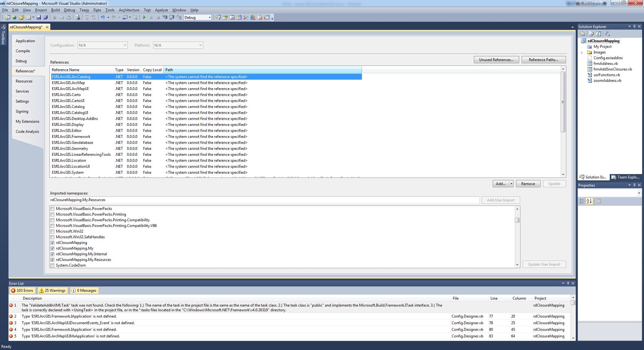
Task: Check the System.CodeDom namespace
Action: click(x=53, y=265)
